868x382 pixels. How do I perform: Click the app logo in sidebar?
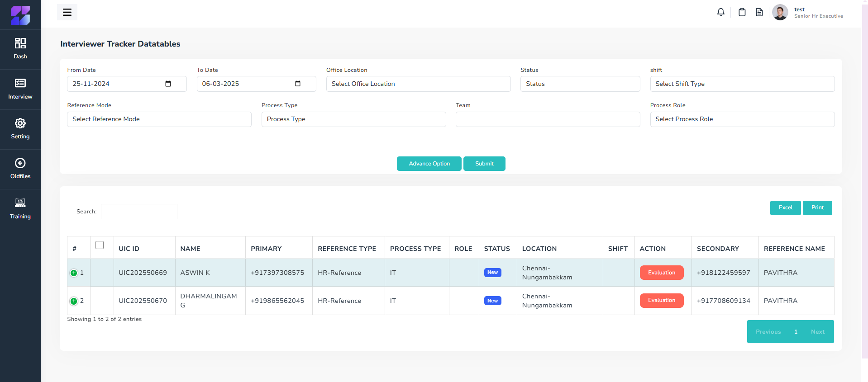click(x=20, y=15)
